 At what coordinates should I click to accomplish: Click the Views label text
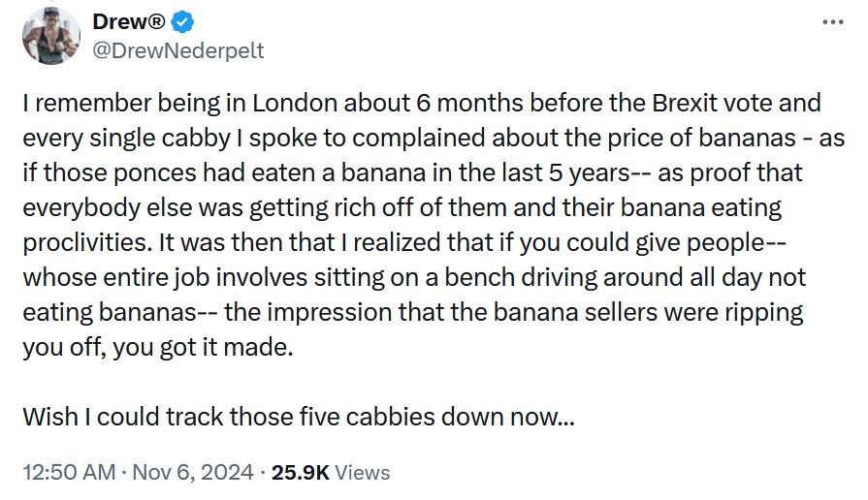click(x=363, y=472)
